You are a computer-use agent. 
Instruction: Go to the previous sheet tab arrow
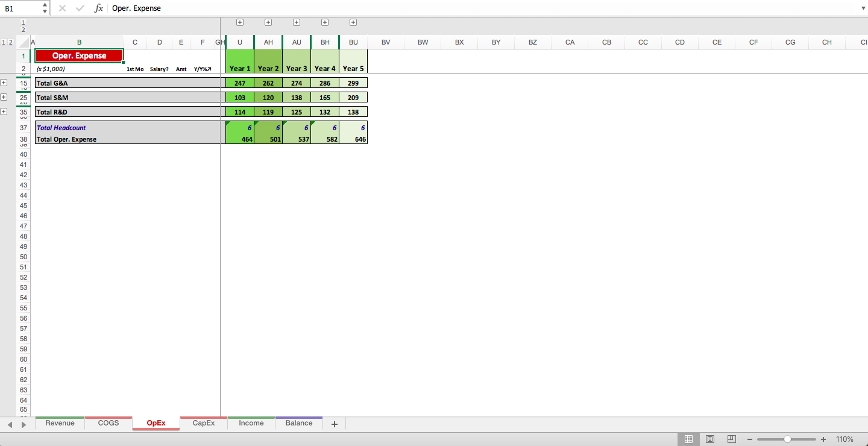coord(10,425)
